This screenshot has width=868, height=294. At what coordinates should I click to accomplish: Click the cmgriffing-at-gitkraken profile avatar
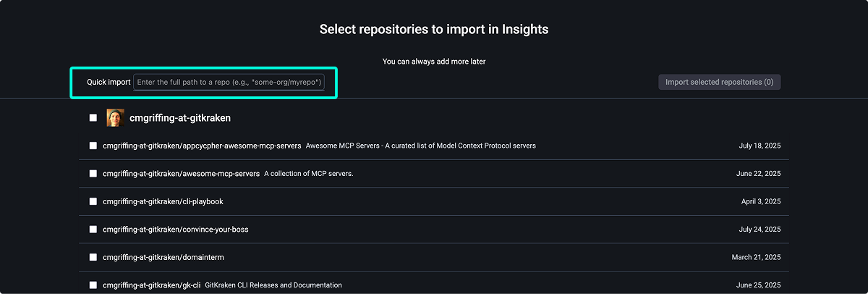tap(115, 117)
